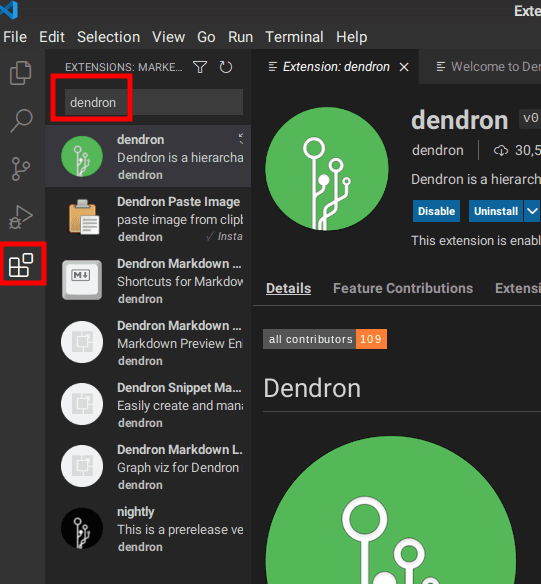The image size is (541, 584).
Task: Click the dendron search input field
Action: [154, 102]
